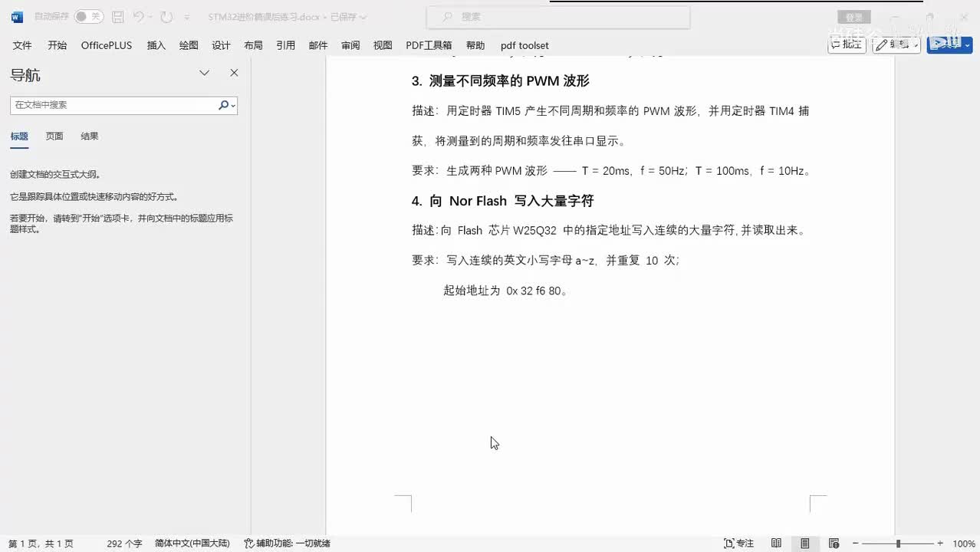Open the 邮件 ribbon tab
Image resolution: width=980 pixels, height=552 pixels.
click(318, 45)
